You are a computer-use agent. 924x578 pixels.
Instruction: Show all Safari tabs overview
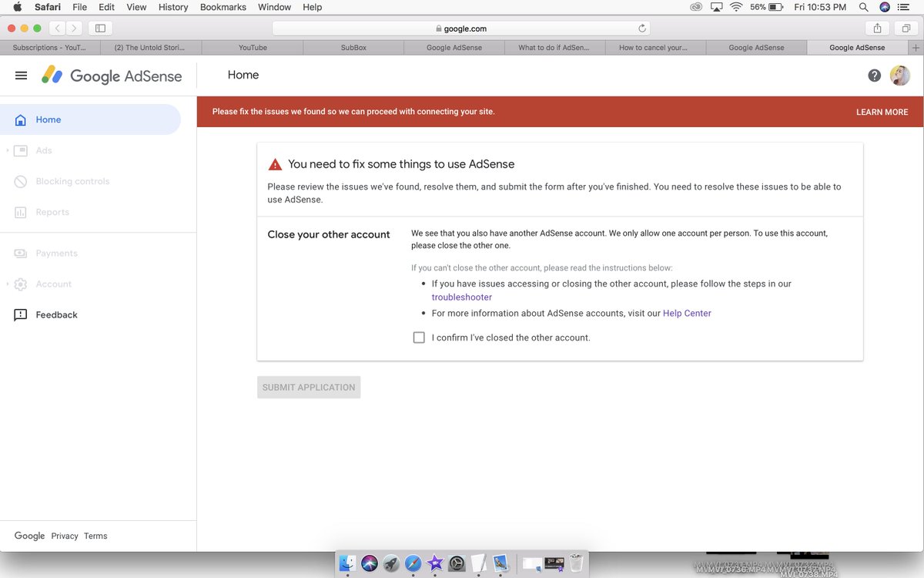[x=906, y=29]
